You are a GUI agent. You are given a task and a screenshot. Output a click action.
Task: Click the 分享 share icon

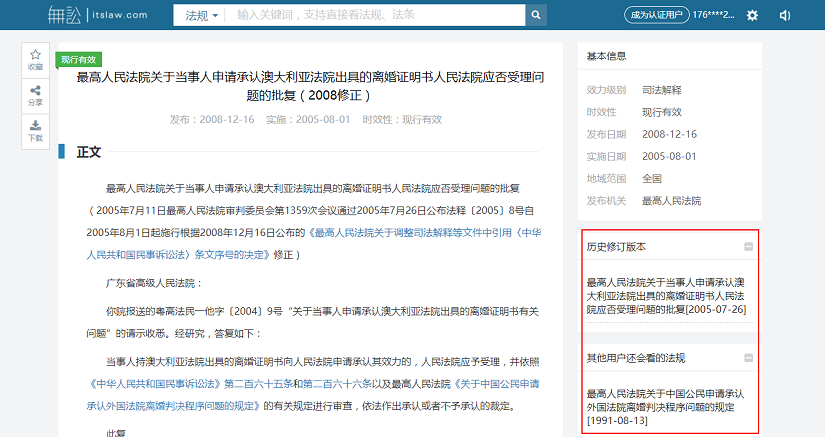(35, 96)
